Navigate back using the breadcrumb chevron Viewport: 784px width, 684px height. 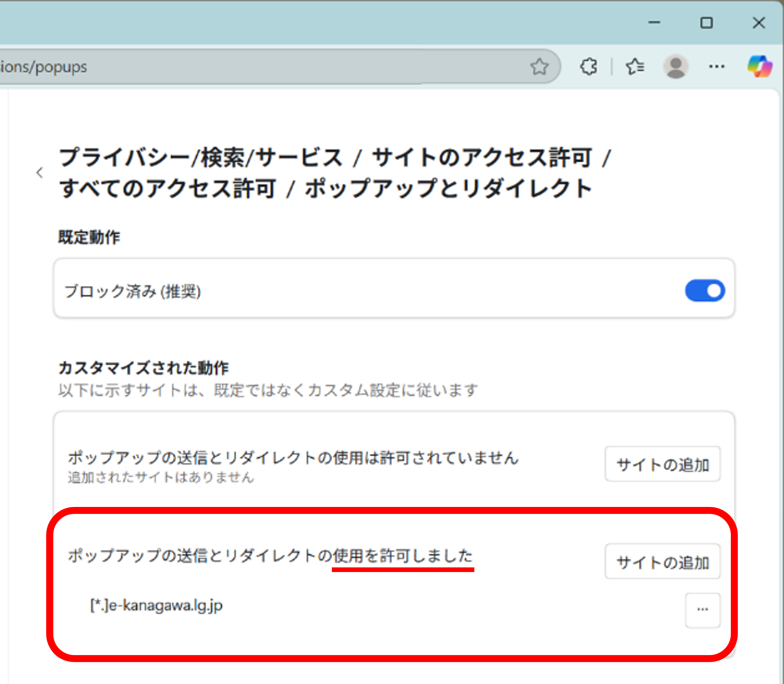(40, 172)
